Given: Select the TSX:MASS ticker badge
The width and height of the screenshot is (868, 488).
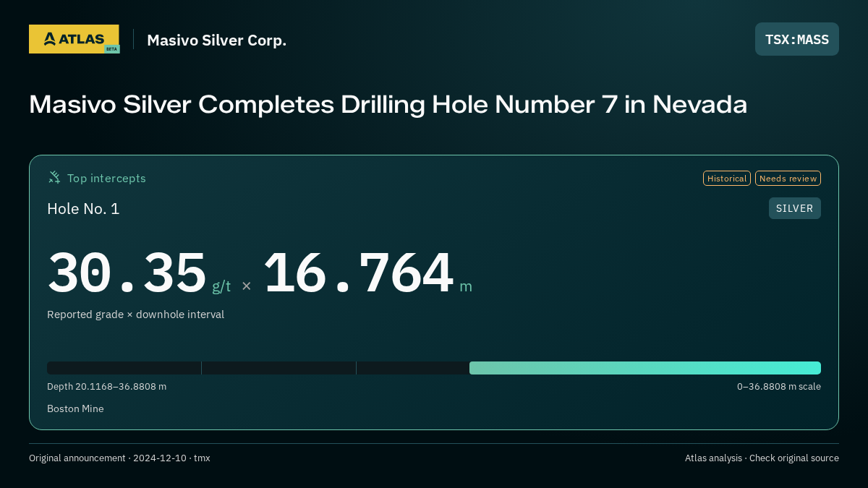Looking at the screenshot, I should [797, 39].
